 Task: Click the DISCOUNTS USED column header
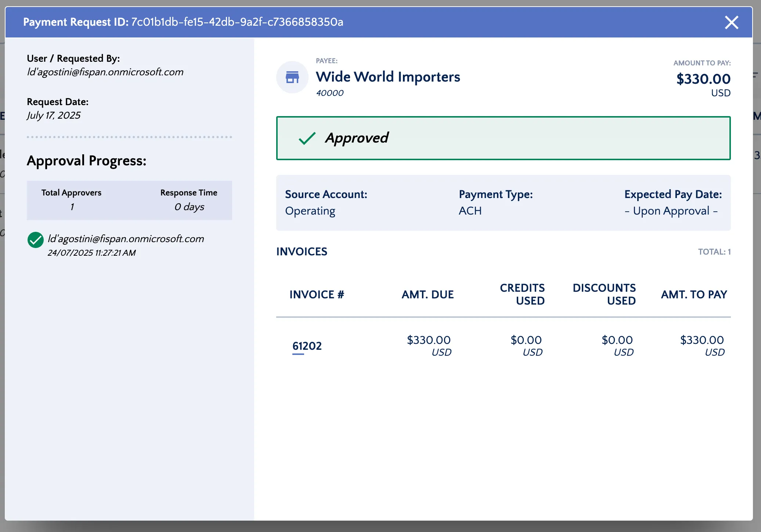pos(604,294)
